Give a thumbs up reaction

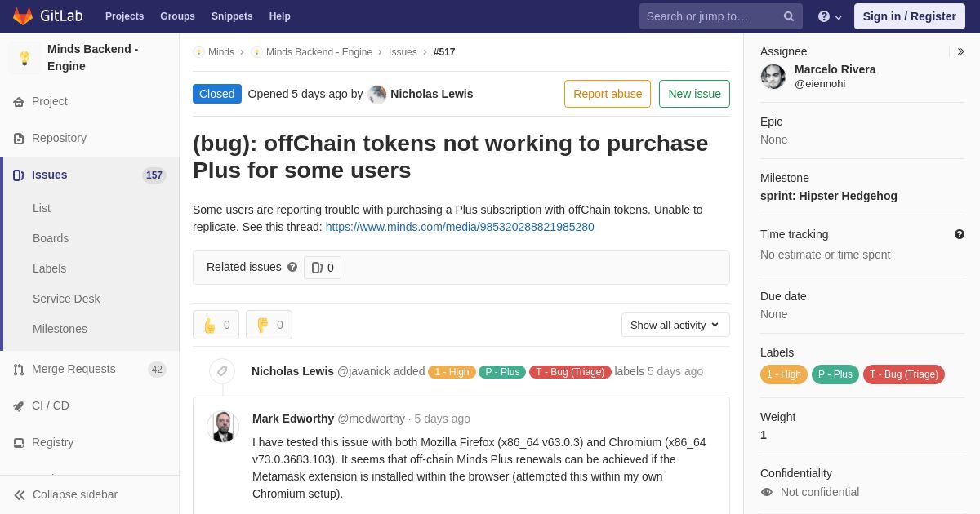(x=216, y=325)
